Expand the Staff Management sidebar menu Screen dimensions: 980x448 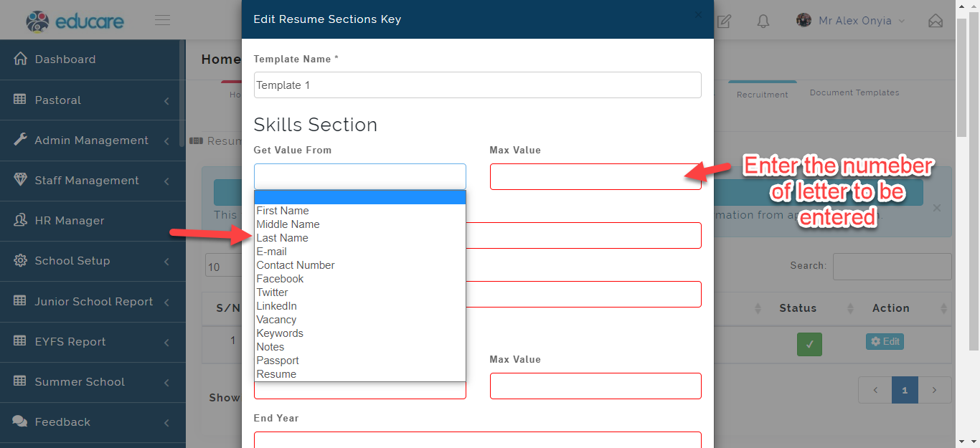[166, 181]
